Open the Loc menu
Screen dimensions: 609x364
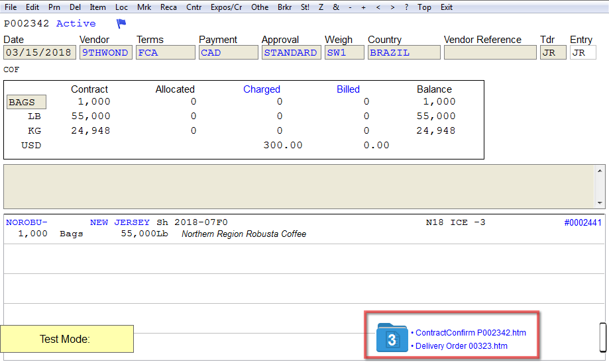pos(121,7)
